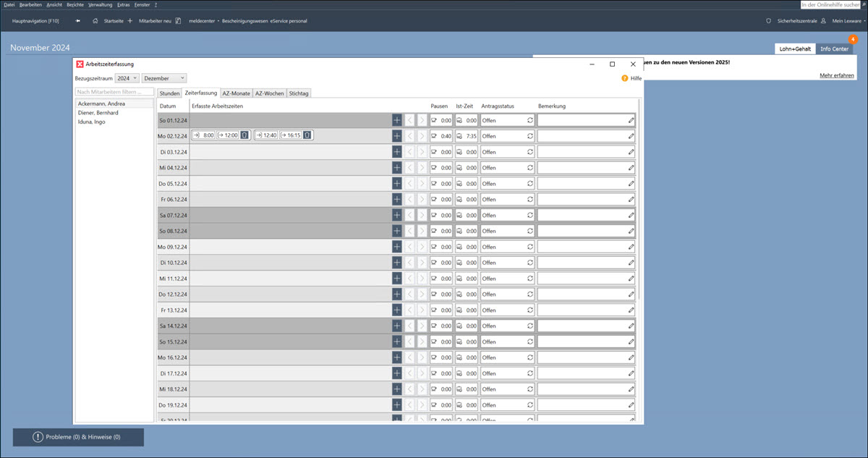Open the Bearbeiten menu
Image resolution: width=868 pixels, height=458 pixels.
(x=30, y=4)
